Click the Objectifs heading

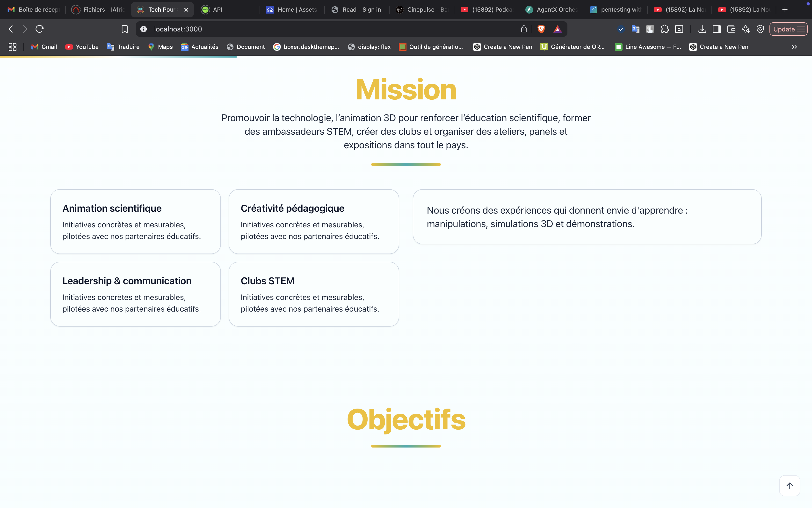(x=406, y=420)
